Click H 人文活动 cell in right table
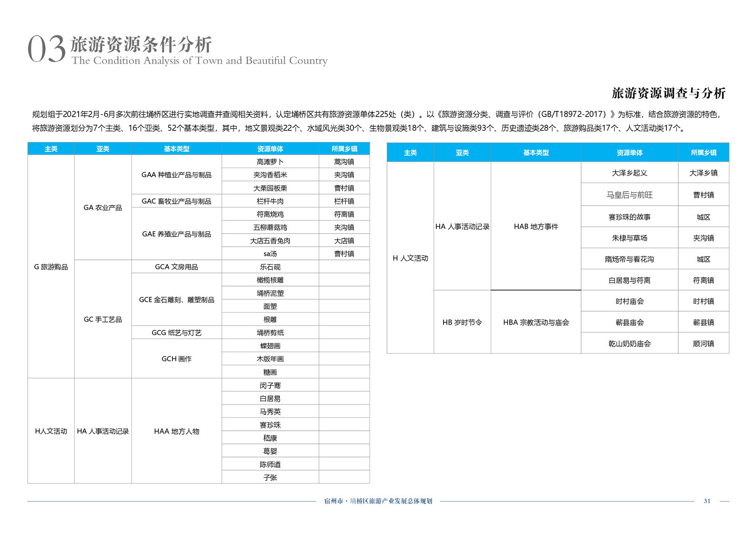756x534 pixels. click(410, 258)
